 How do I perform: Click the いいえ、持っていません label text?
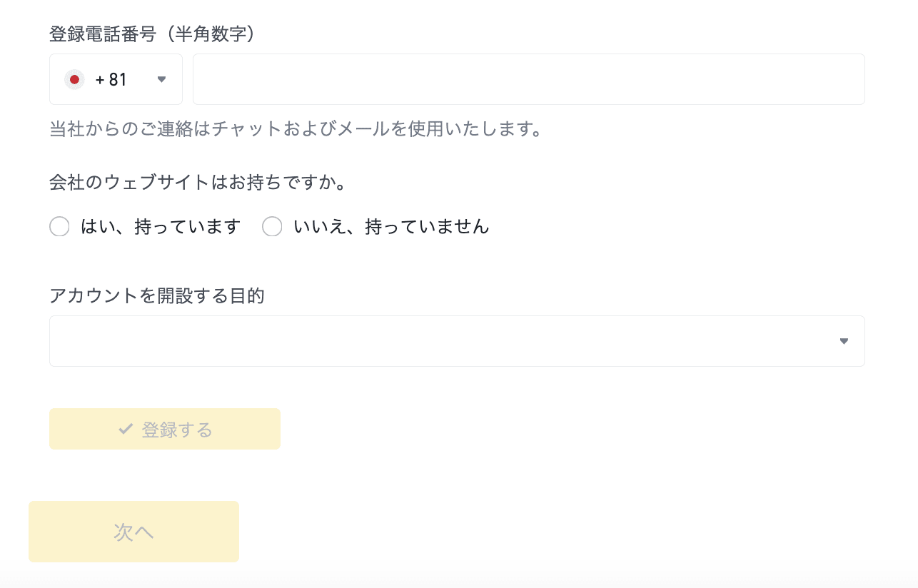[x=391, y=227]
